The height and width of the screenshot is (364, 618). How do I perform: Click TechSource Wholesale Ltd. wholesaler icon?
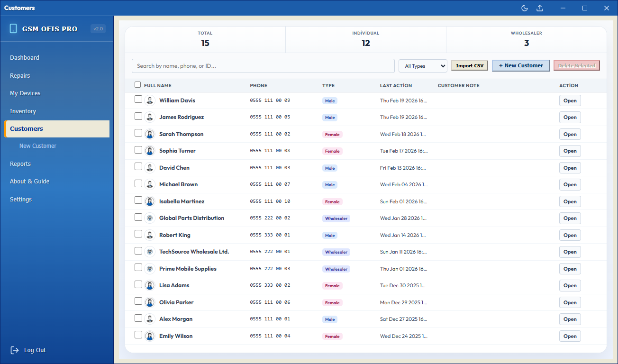click(150, 252)
